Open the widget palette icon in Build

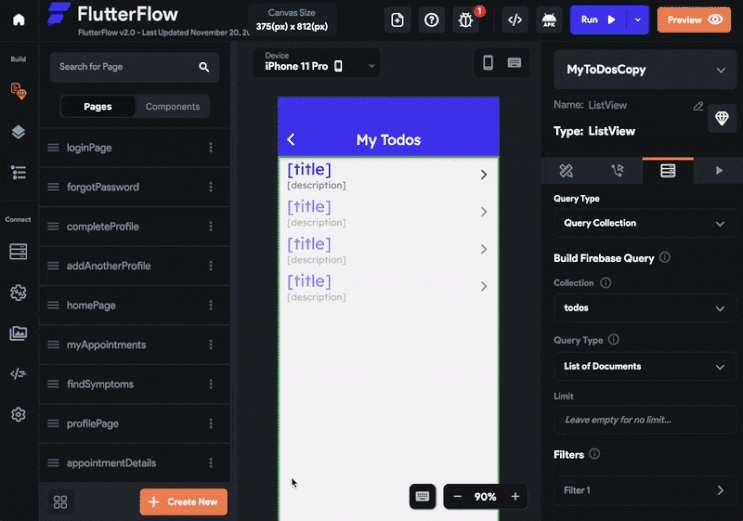[x=18, y=90]
